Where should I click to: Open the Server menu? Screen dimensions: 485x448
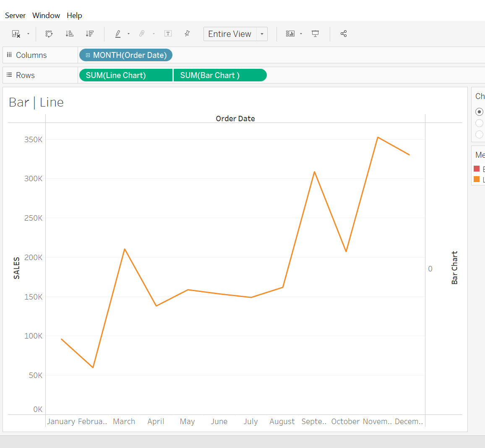click(15, 16)
